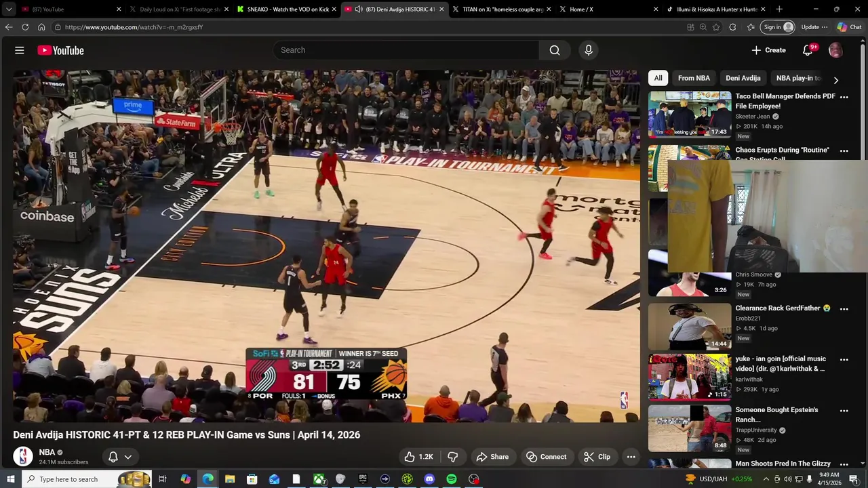Viewport: 868px width, 488px height.
Task: Dislike the video with thumbs down
Action: (452, 457)
